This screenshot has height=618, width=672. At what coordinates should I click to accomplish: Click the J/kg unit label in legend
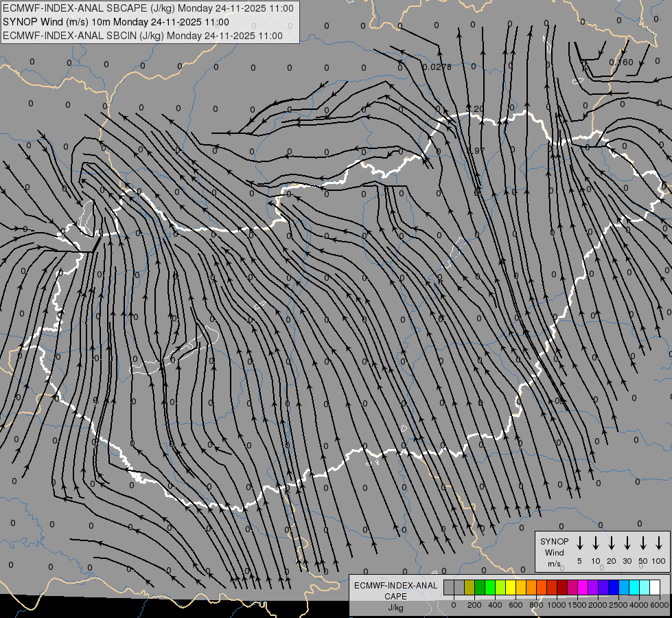click(x=395, y=608)
